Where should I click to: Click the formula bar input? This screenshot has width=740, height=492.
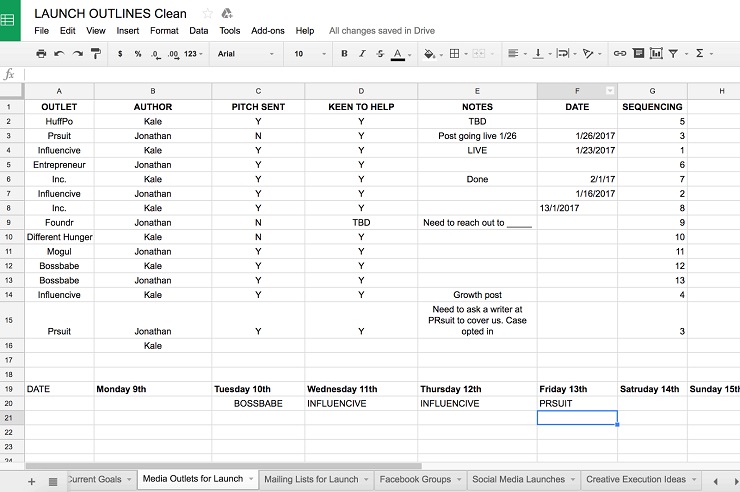click(381, 75)
